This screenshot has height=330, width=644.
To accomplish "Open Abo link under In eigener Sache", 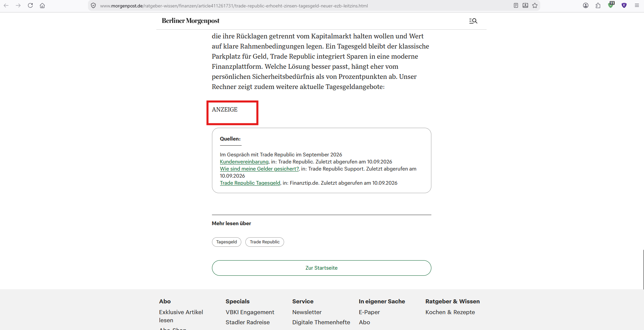I will (x=364, y=322).
